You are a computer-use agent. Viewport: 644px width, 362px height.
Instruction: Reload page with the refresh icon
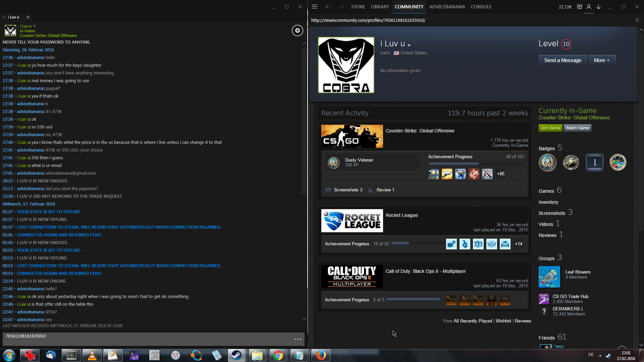coord(637,20)
